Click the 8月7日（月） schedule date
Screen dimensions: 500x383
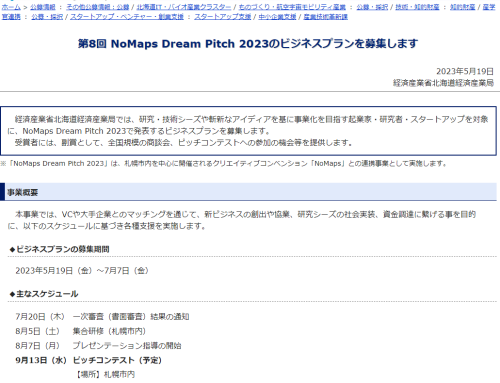(x=37, y=346)
